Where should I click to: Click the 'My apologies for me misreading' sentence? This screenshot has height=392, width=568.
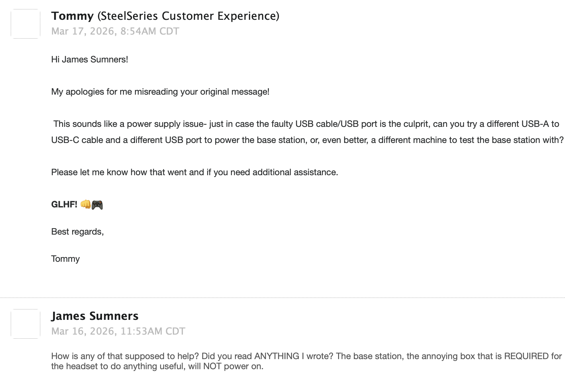pyautogui.click(x=160, y=92)
